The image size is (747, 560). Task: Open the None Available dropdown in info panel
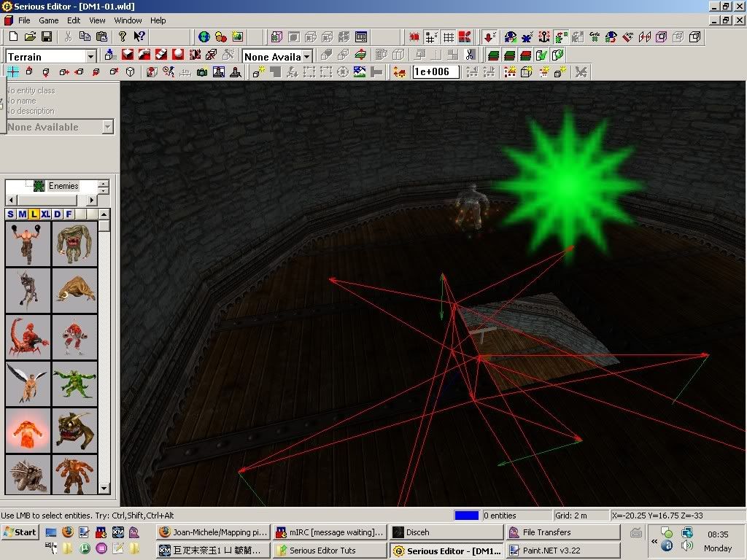click(108, 127)
